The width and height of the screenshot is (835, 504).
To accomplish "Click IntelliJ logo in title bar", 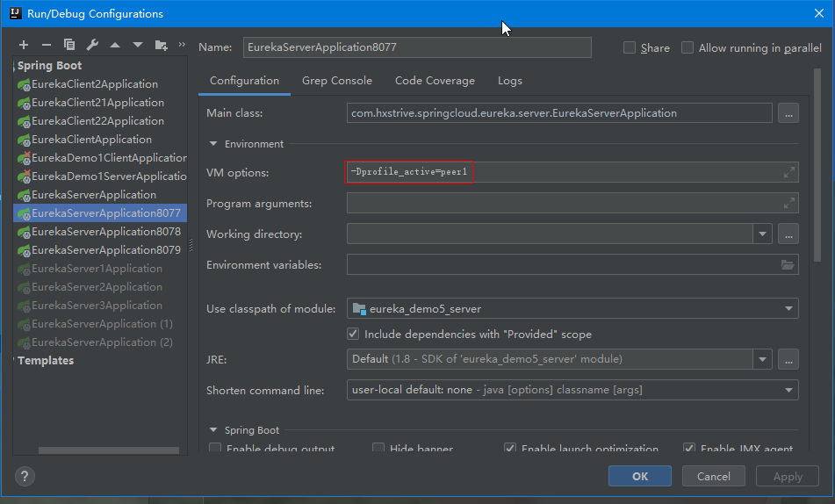I will (x=16, y=13).
